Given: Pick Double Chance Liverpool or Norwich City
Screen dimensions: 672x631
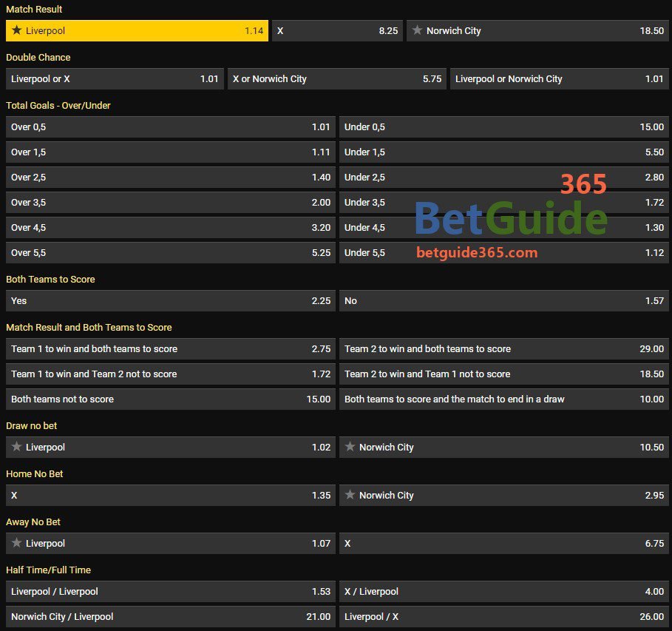Looking at the screenshot, I should tap(560, 79).
